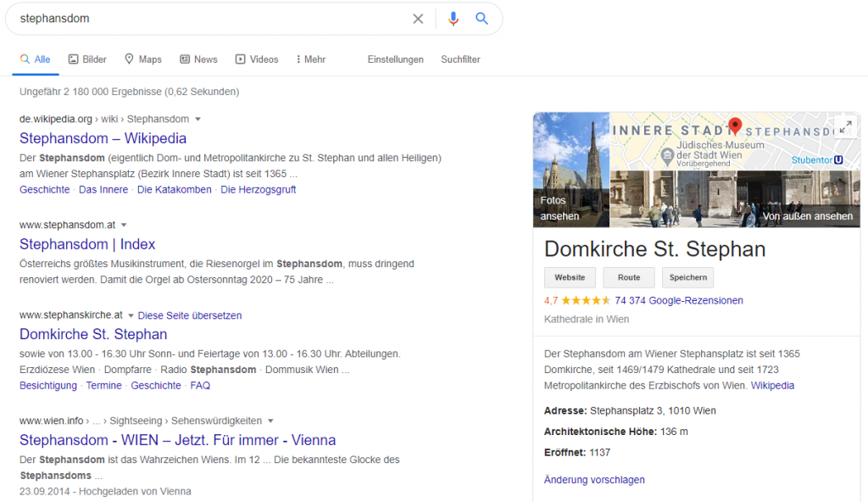Submit search with the magnifier icon

[481, 19]
